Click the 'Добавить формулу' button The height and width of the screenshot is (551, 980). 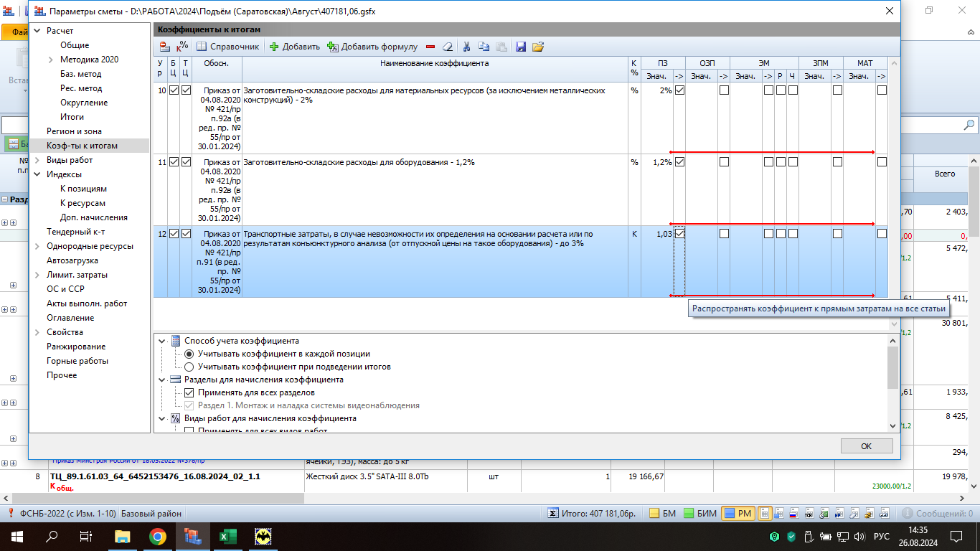click(372, 47)
